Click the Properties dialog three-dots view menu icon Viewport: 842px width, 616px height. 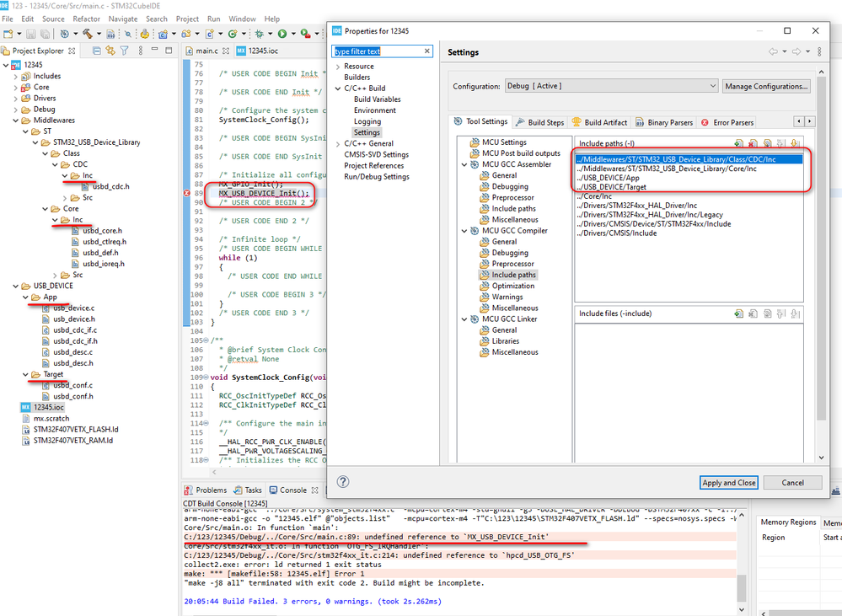point(819,51)
